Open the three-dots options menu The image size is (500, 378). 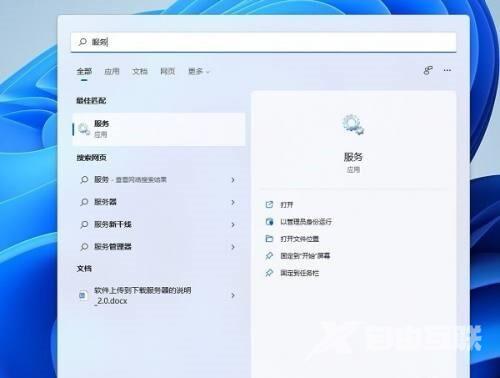(x=447, y=70)
